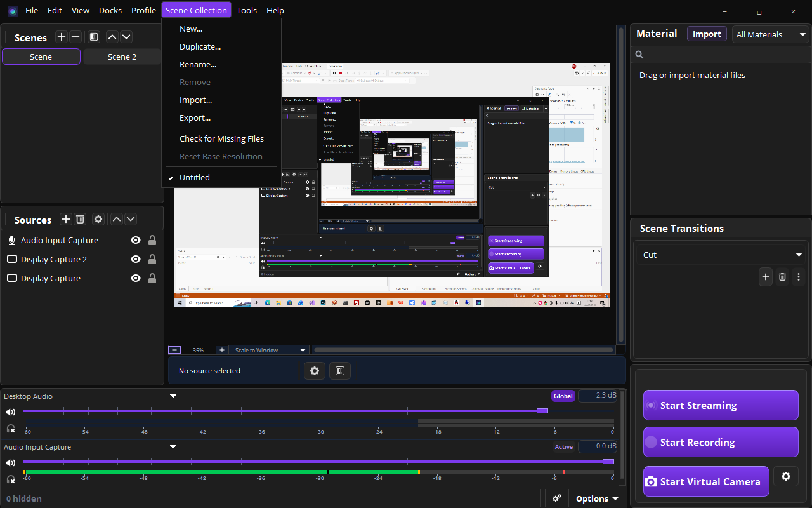Open filters icon next to No source selected
The height and width of the screenshot is (508, 812).
pos(340,371)
